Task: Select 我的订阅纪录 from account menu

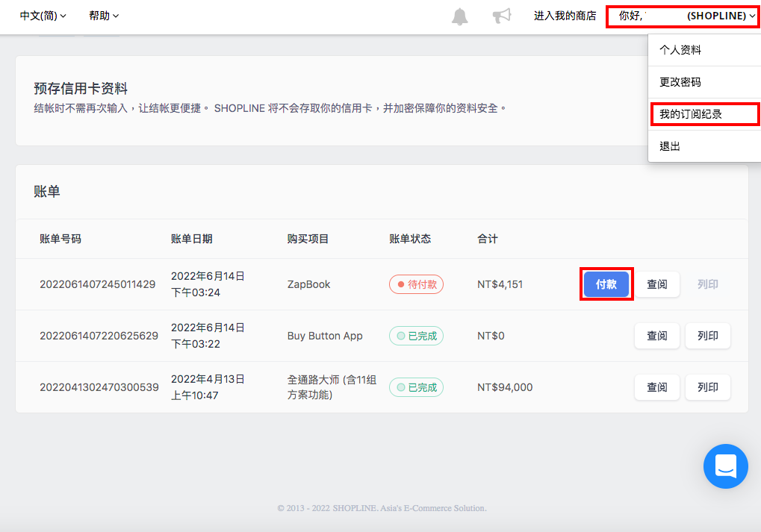Action: pyautogui.click(x=705, y=114)
